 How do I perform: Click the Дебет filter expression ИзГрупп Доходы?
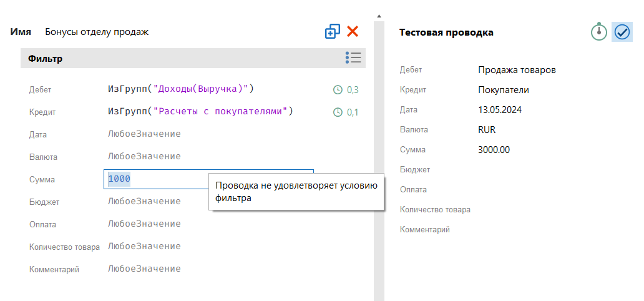[x=181, y=89]
